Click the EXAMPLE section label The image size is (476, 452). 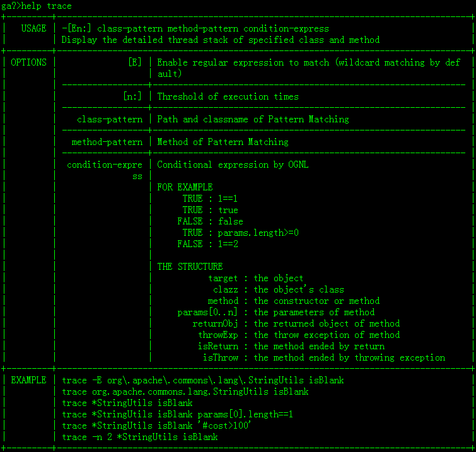coord(28,380)
